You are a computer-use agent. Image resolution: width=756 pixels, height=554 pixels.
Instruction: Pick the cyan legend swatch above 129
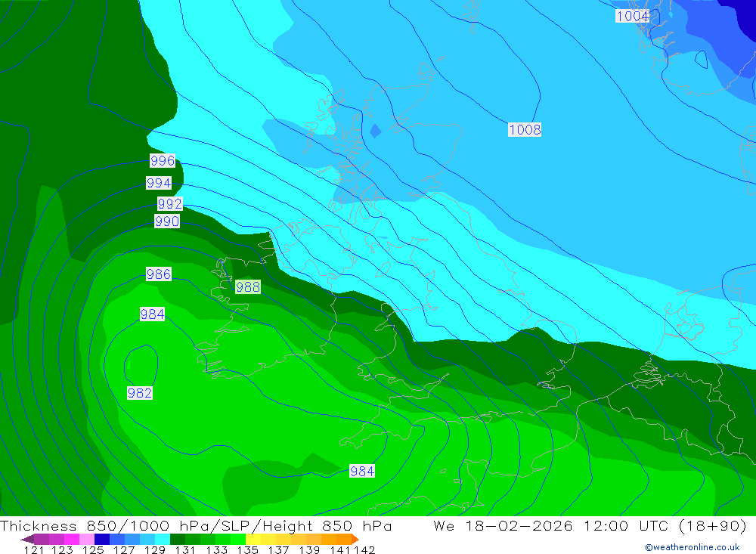coord(163,539)
